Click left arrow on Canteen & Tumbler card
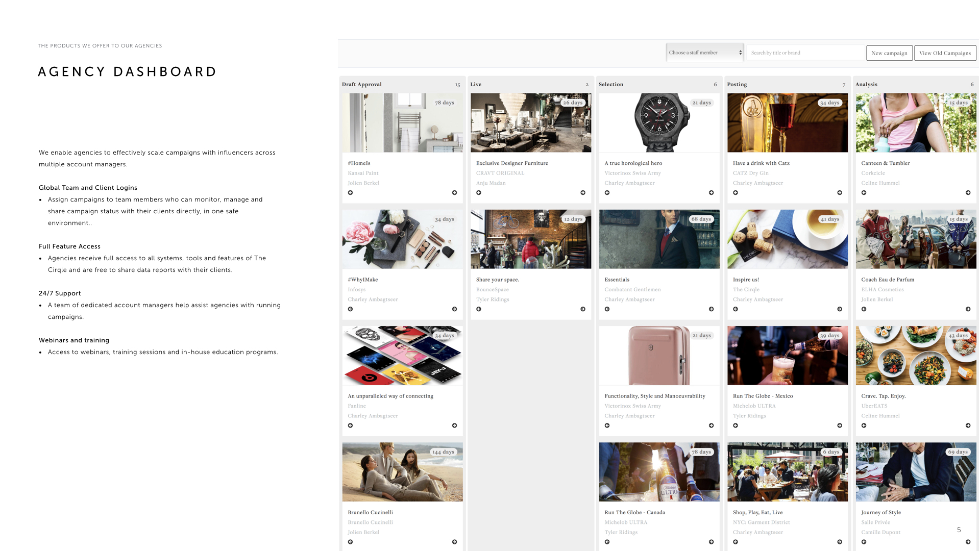Viewport: 980px width, 551px height. [864, 193]
